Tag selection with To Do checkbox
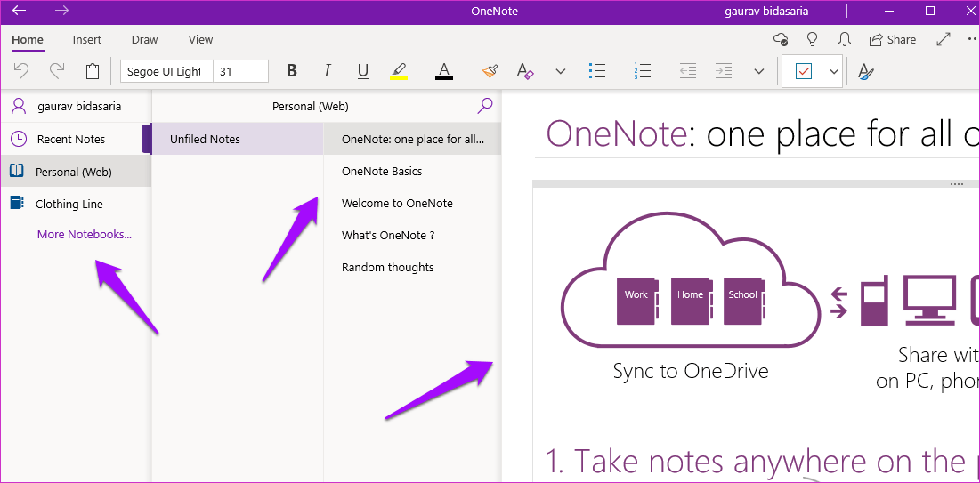 coord(803,71)
